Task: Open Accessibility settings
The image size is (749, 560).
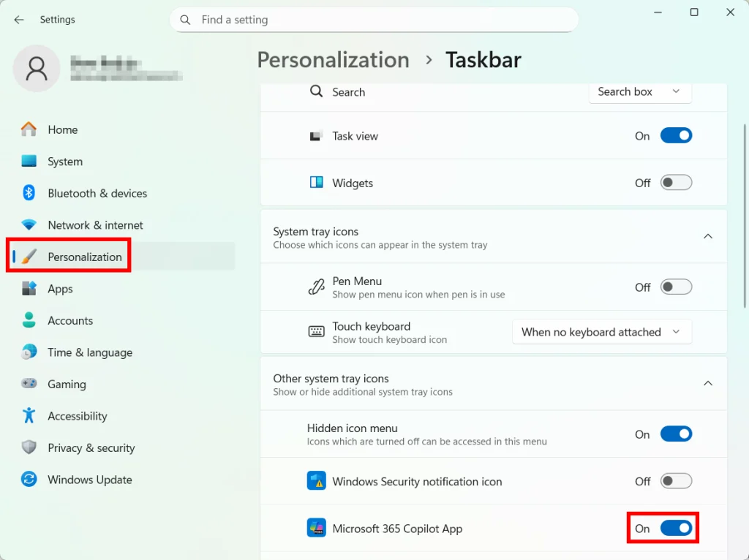Action: (76, 415)
